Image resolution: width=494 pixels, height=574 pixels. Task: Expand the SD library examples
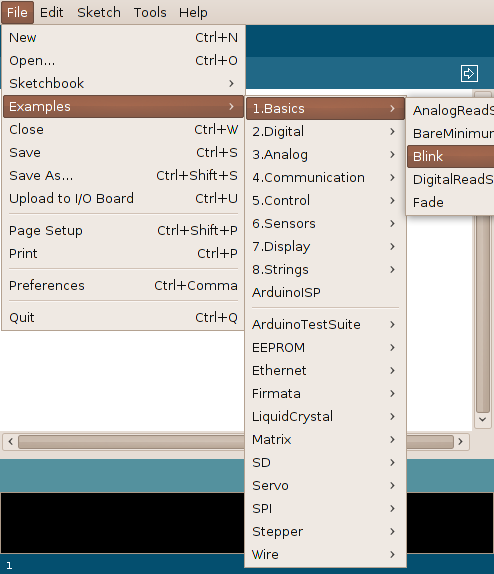(325, 462)
